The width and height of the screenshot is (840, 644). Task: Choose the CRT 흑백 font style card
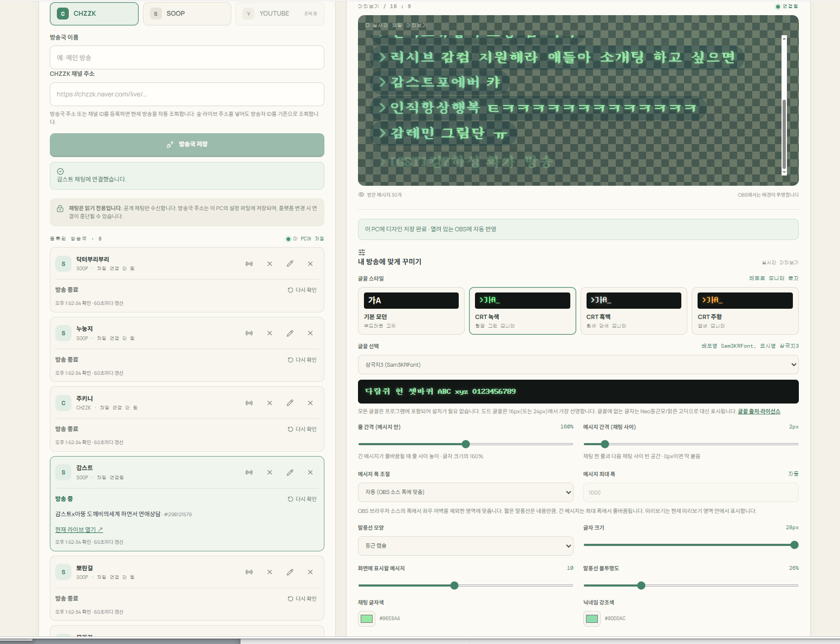click(634, 311)
